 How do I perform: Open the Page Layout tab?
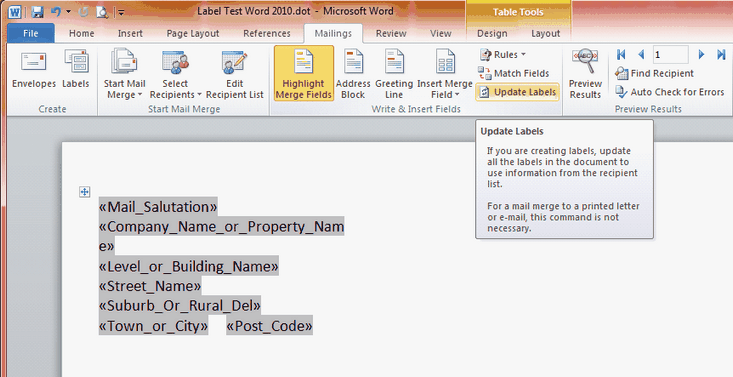tap(193, 33)
